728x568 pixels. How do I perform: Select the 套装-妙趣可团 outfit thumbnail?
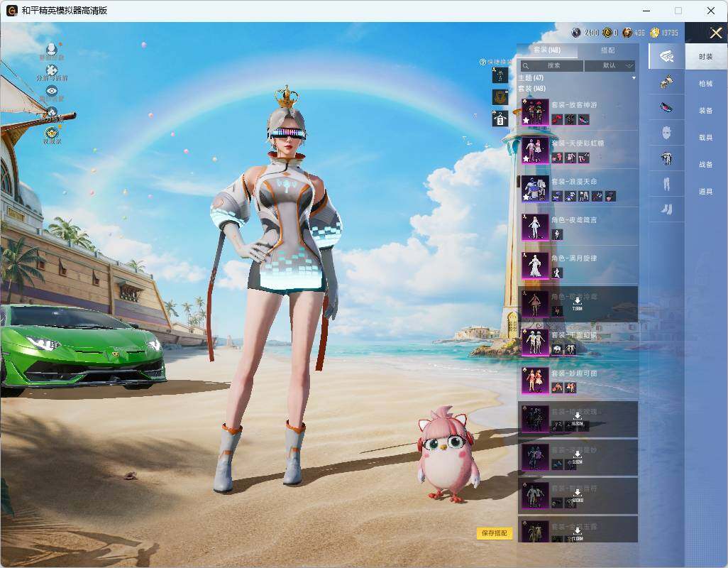coord(535,381)
